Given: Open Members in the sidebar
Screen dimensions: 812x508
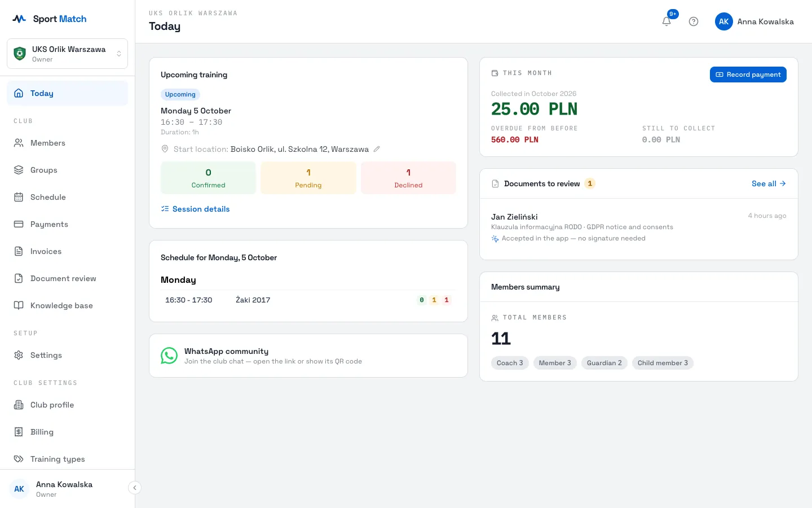Looking at the screenshot, I should 67,143.
